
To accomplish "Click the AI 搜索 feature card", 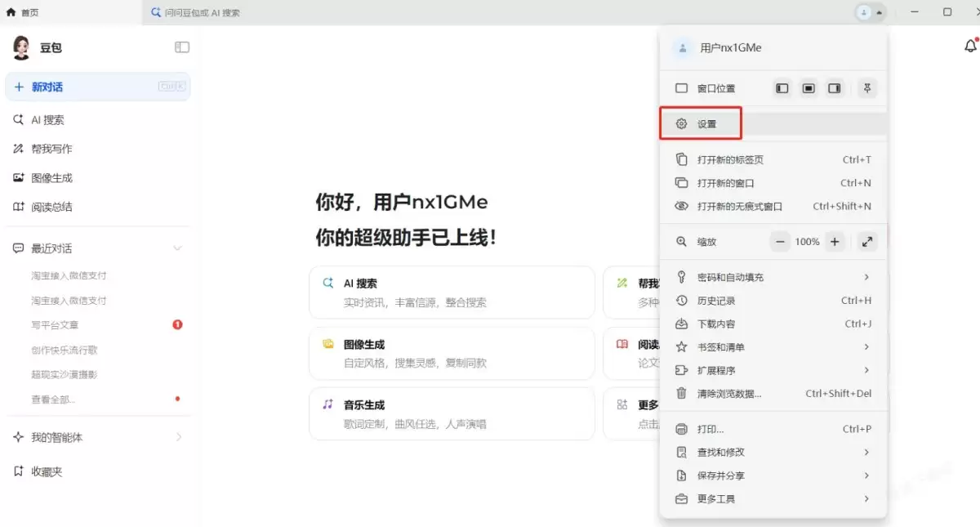I will (x=452, y=293).
